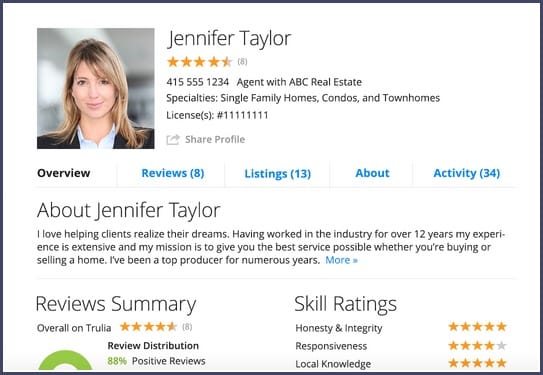The width and height of the screenshot is (543, 375).
Task: Click the 88% Positive Reviews text
Action: [157, 361]
